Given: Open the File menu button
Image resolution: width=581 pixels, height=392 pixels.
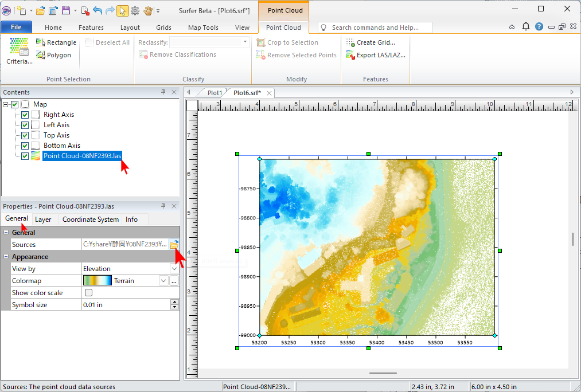Looking at the screenshot, I should [x=16, y=27].
